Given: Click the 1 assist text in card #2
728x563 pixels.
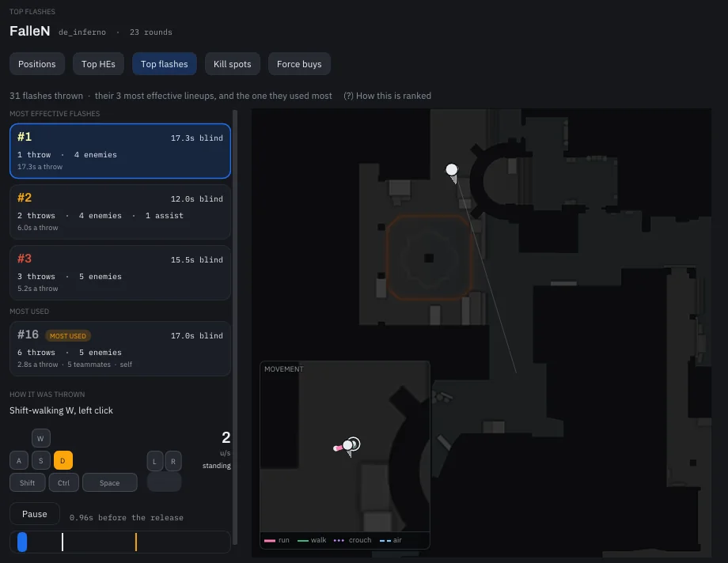Looking at the screenshot, I should point(165,215).
